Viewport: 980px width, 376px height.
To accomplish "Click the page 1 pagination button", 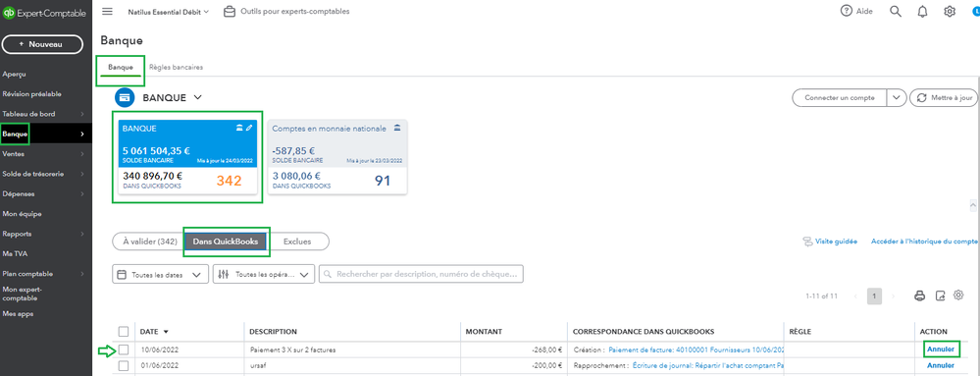I will (x=874, y=295).
